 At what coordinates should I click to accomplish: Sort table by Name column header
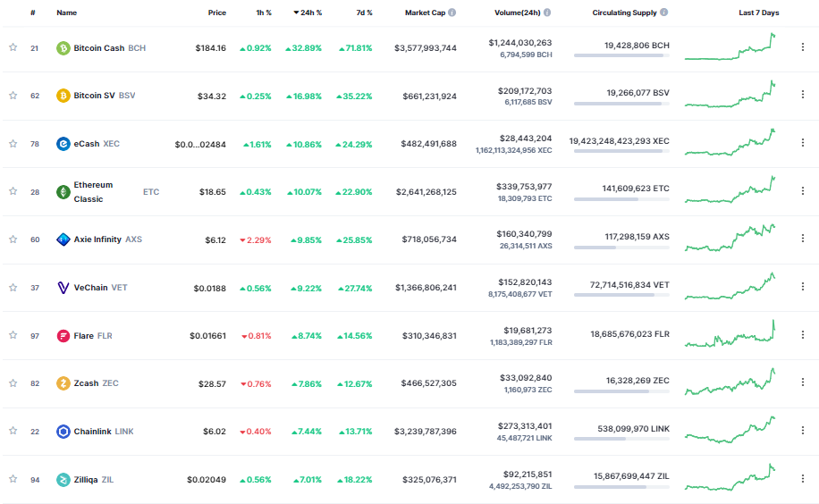click(x=66, y=13)
